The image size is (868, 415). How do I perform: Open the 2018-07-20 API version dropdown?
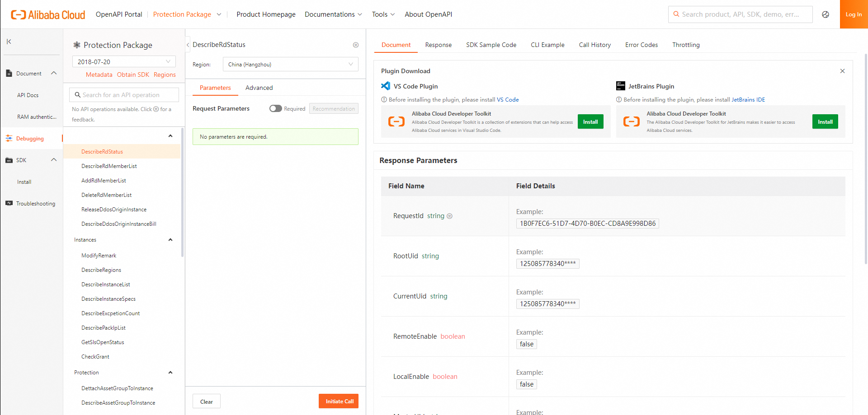pos(123,61)
